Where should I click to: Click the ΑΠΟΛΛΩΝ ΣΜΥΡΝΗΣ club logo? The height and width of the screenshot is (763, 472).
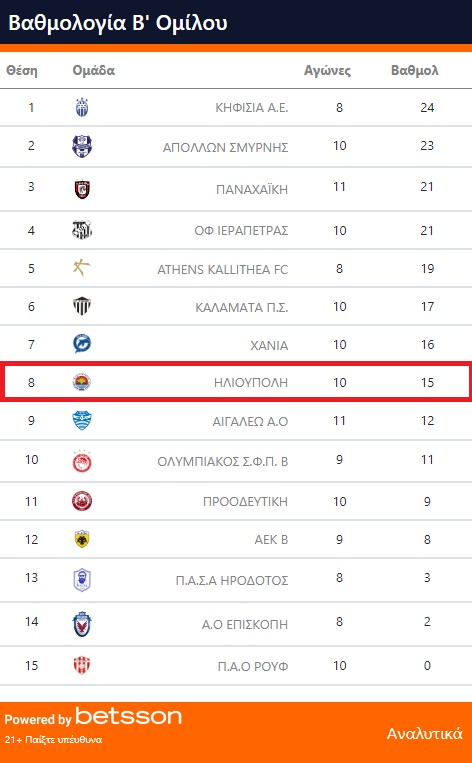click(x=82, y=146)
